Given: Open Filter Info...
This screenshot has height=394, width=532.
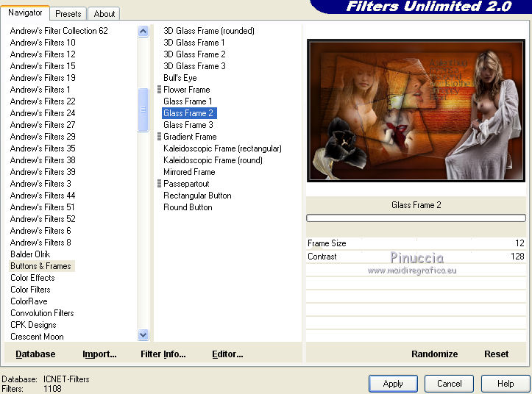Looking at the screenshot, I should (x=163, y=354).
